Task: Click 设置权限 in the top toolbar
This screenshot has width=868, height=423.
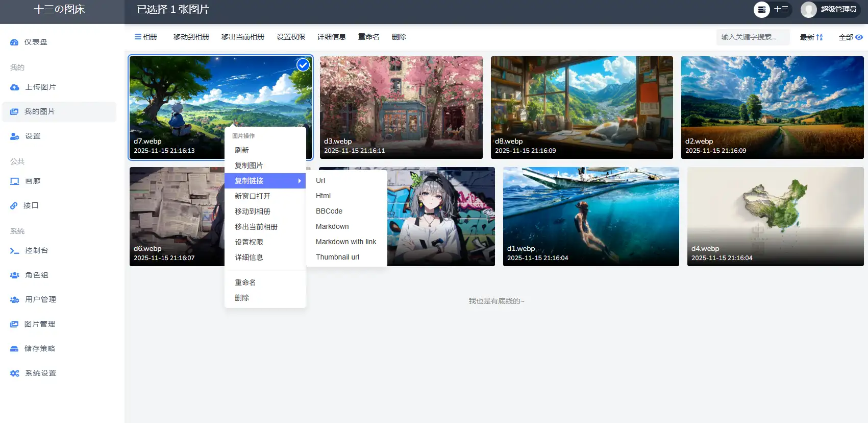Action: click(291, 37)
